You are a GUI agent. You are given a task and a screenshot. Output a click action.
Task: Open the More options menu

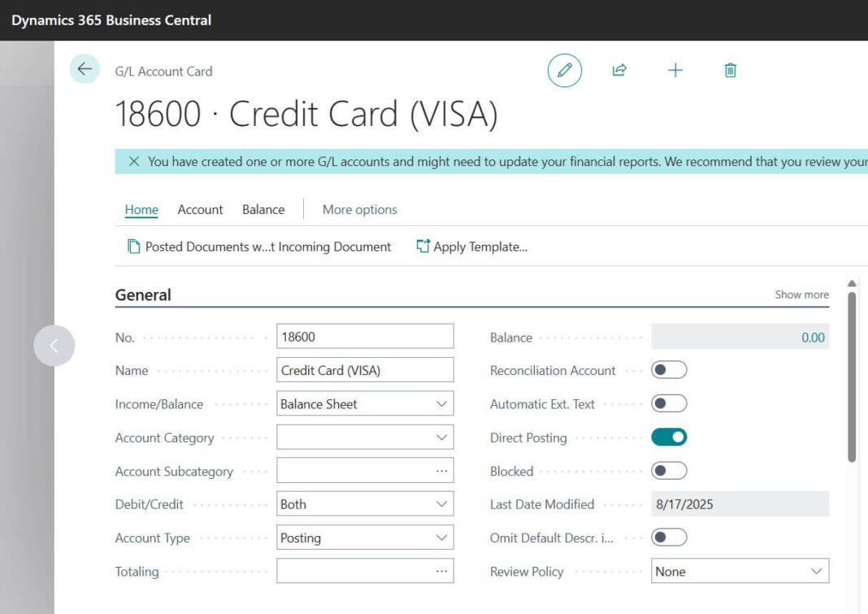[x=359, y=209]
